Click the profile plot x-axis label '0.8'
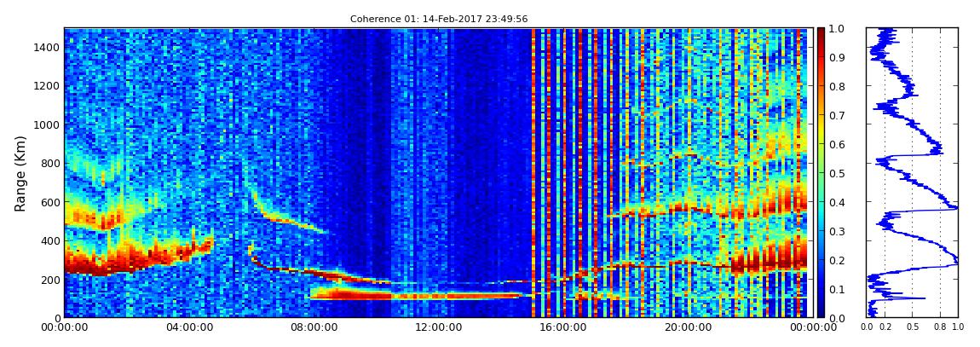980x347 pixels. (940, 327)
